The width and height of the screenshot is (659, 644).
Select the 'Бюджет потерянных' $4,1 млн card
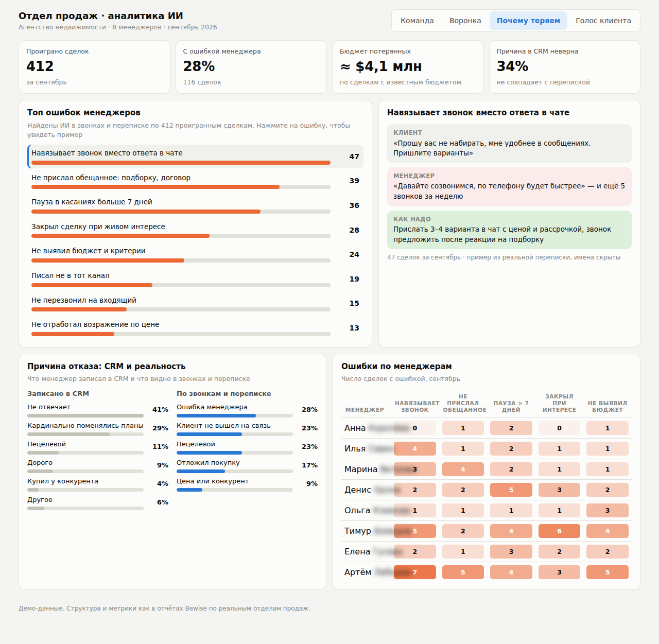pos(408,67)
